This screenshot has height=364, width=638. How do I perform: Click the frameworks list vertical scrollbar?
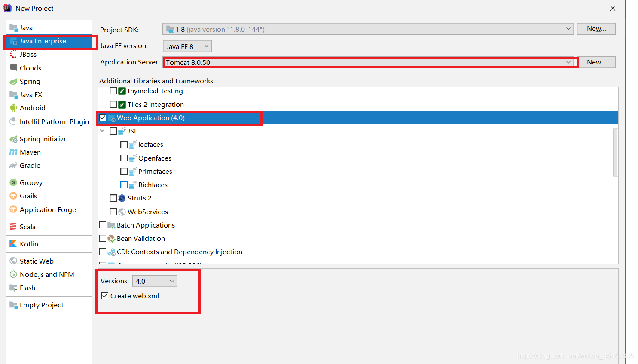click(x=615, y=152)
